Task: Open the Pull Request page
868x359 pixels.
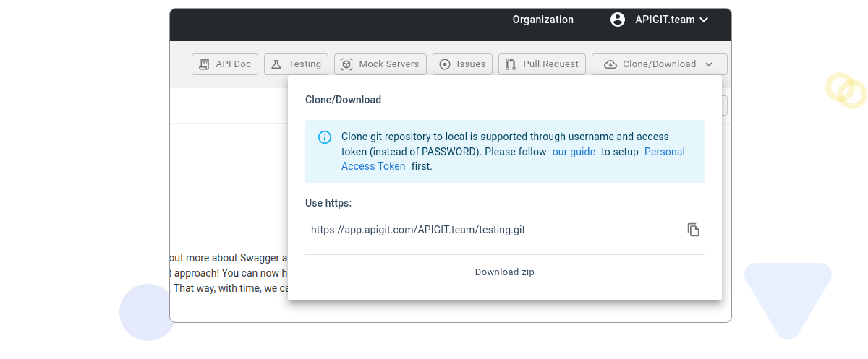Action: coord(542,64)
